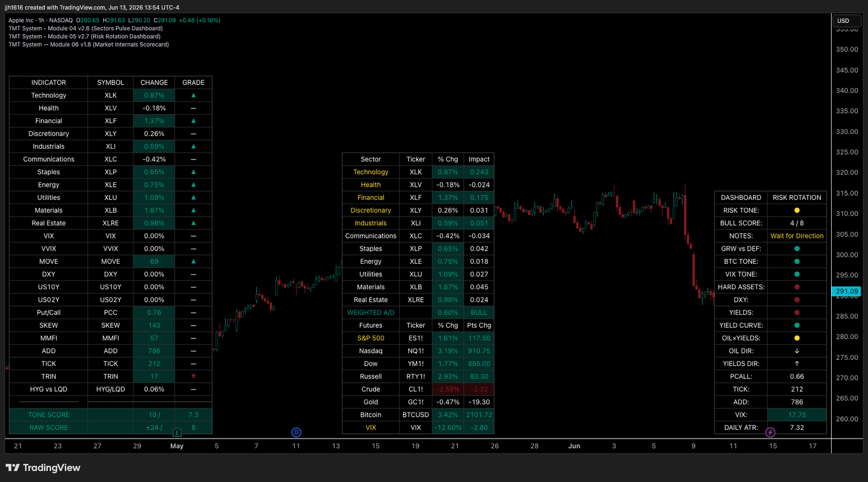The image size is (868, 482).
Task: Click the Bitcoin points change 2101.72
Action: (479, 415)
